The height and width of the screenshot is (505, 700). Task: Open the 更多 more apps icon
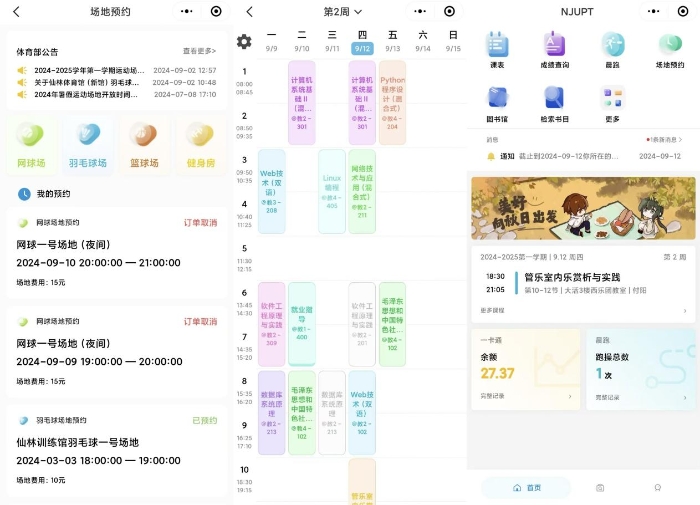tap(613, 102)
